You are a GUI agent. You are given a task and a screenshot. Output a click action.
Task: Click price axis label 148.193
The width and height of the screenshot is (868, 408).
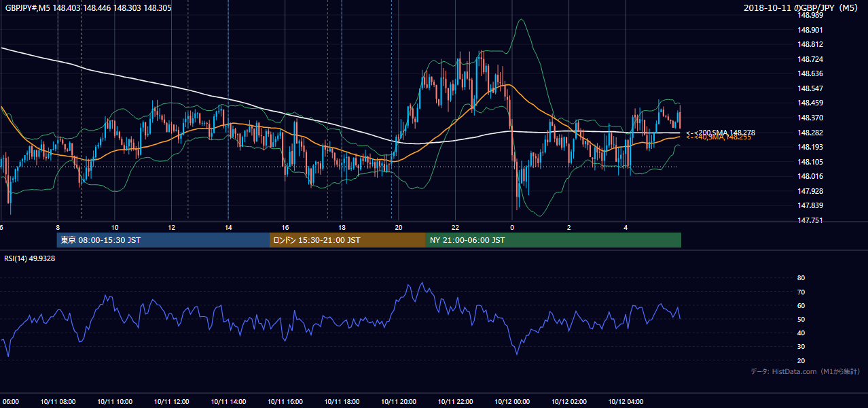[810, 147]
